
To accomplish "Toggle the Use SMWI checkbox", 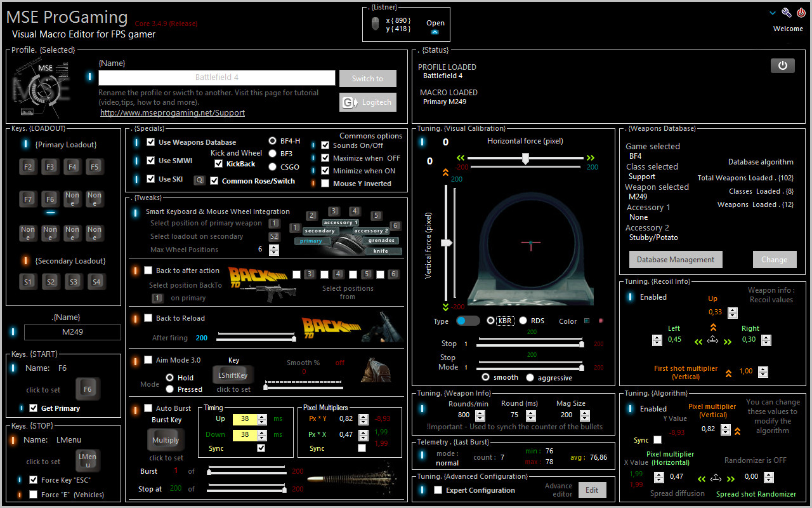I will pyautogui.click(x=151, y=161).
